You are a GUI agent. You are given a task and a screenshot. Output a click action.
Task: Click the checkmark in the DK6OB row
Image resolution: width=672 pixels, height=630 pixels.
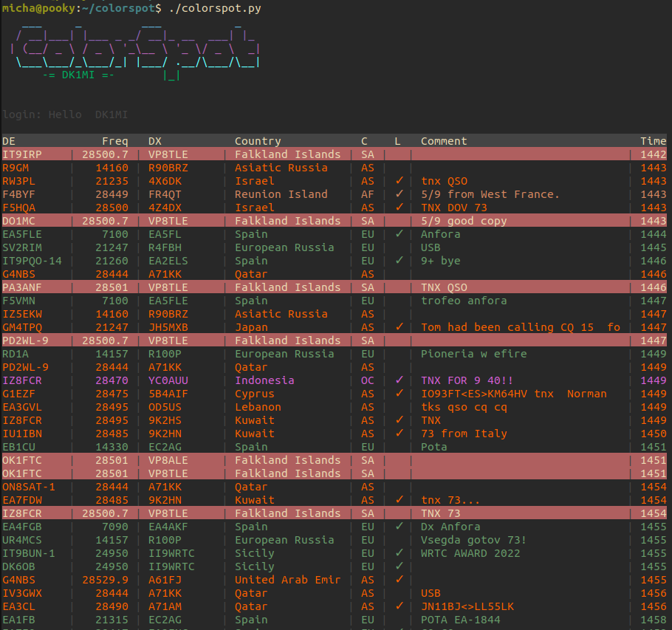click(x=399, y=566)
